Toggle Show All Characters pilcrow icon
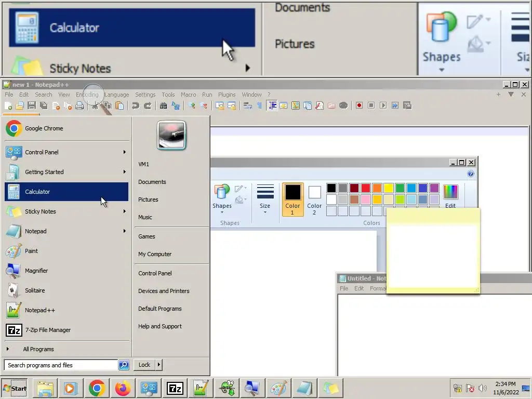This screenshot has height=399, width=532. (x=260, y=106)
